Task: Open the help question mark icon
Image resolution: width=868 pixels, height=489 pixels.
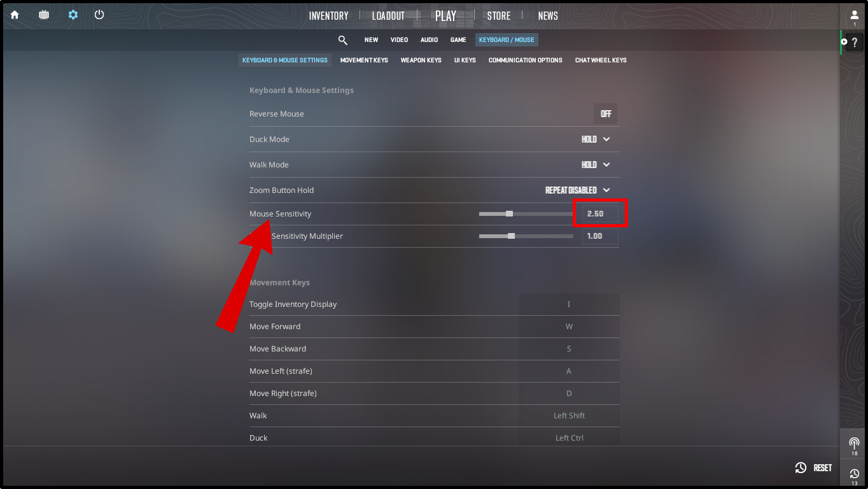Action: (x=855, y=43)
